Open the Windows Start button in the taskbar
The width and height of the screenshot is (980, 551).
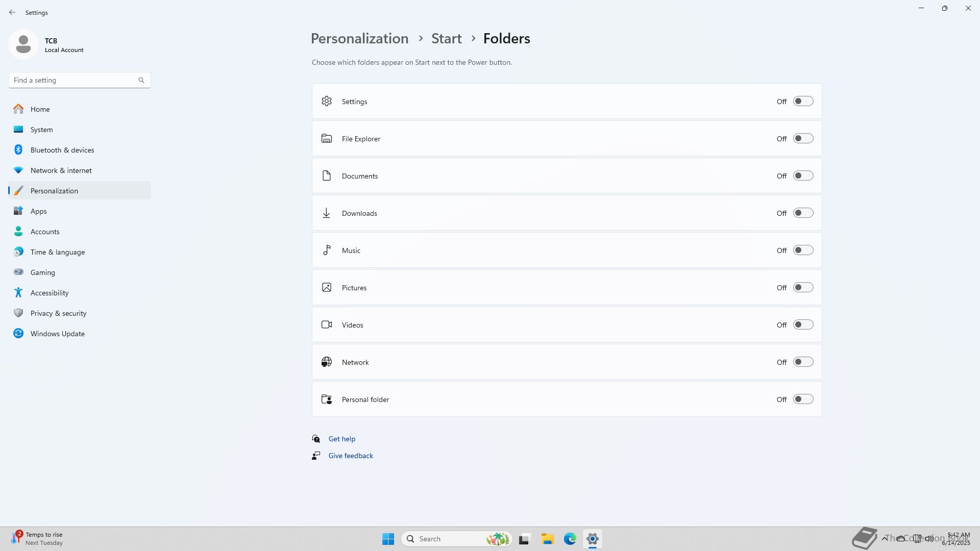[x=388, y=539]
